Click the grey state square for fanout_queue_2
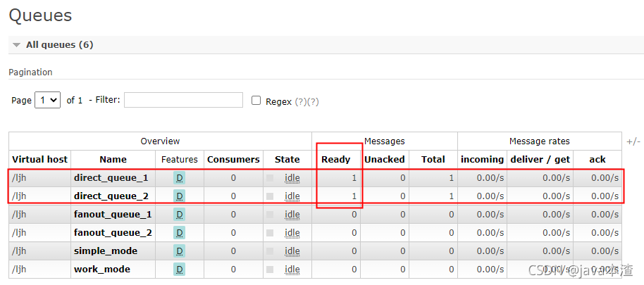Image resolution: width=644 pixels, height=285 pixels. click(x=270, y=232)
